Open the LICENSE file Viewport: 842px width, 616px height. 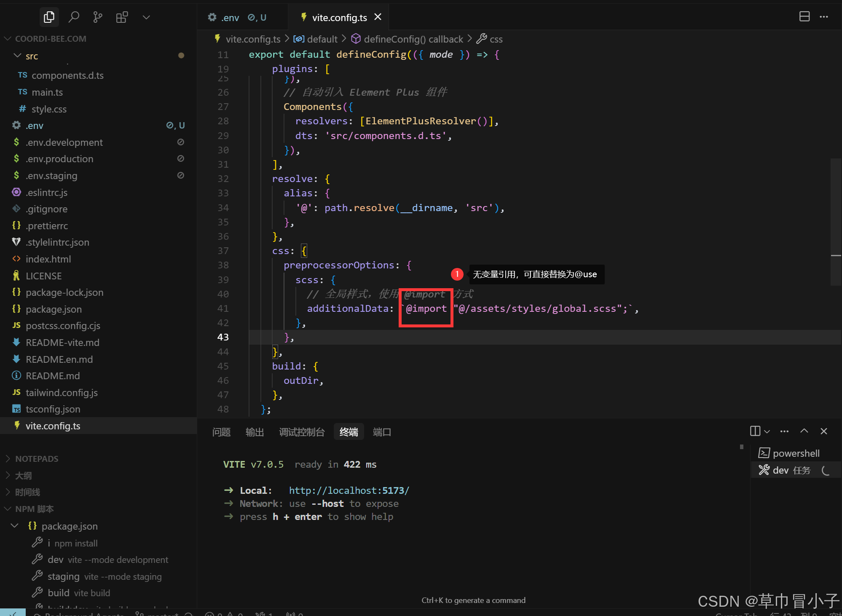[99, 276]
